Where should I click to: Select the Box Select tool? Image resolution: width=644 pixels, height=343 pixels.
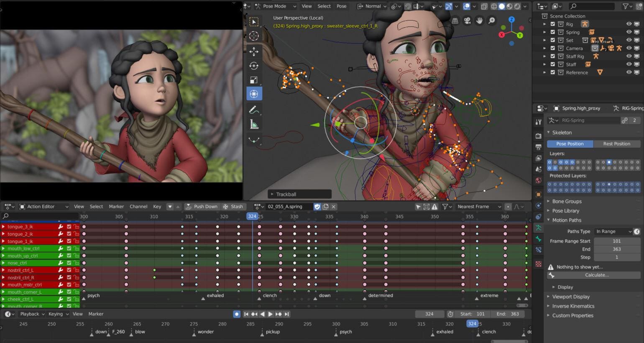point(254,22)
